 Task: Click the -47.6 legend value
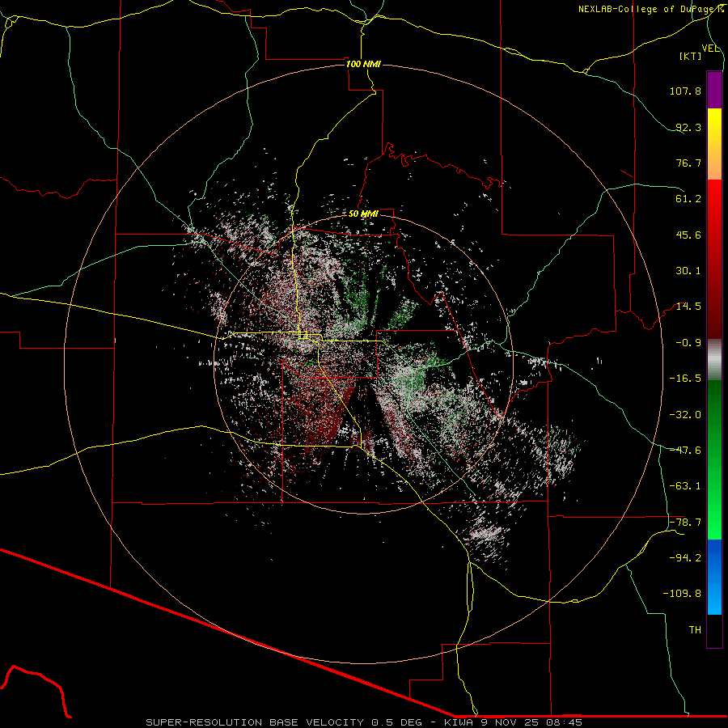point(685,451)
